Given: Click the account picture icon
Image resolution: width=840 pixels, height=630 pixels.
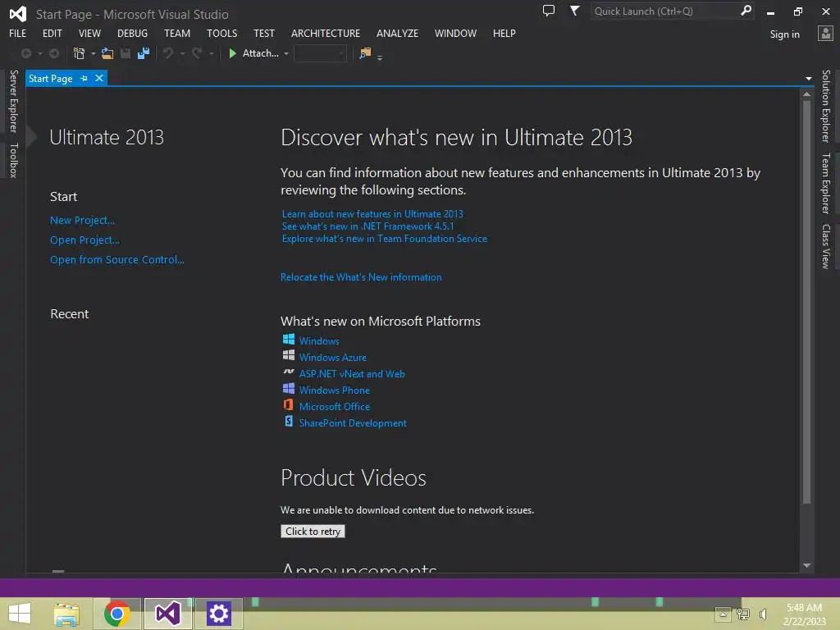Looking at the screenshot, I should 825,34.
